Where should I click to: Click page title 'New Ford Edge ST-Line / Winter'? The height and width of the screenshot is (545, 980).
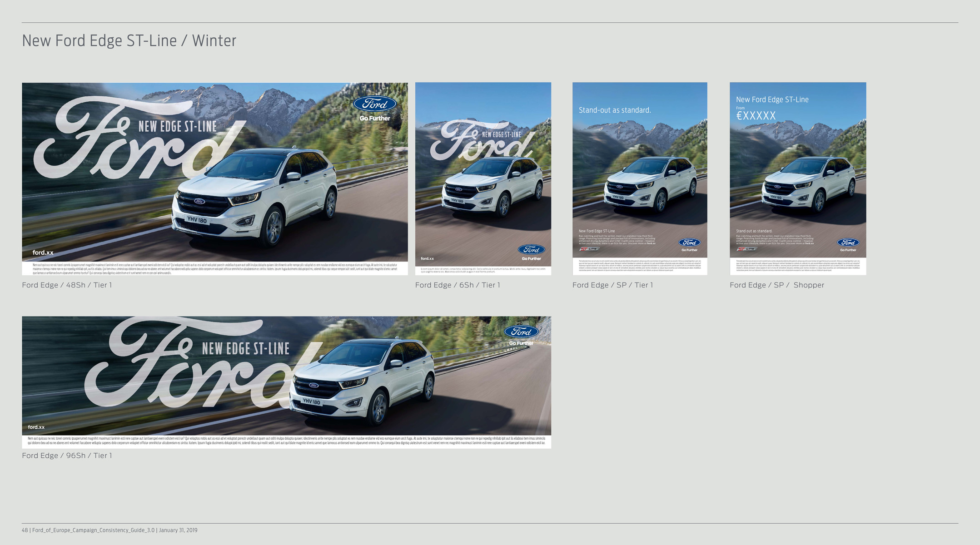129,41
